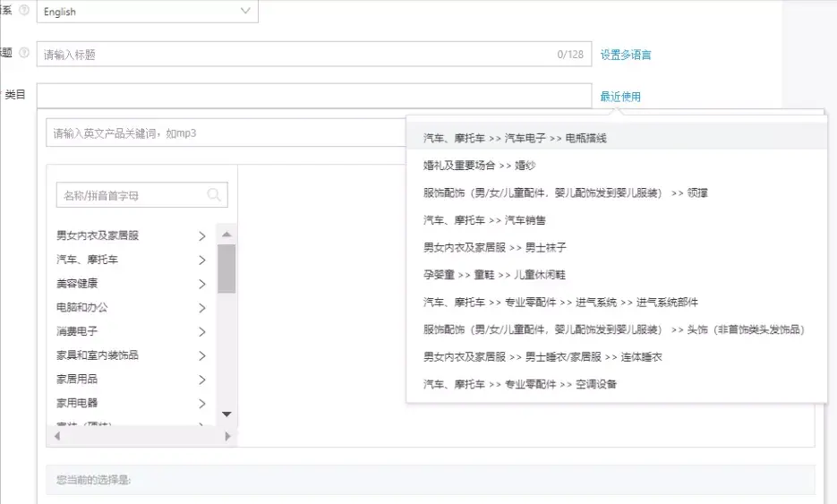The image size is (837, 504).
Task: Select the 汽车、摩托车 category text
Action: pos(88,260)
